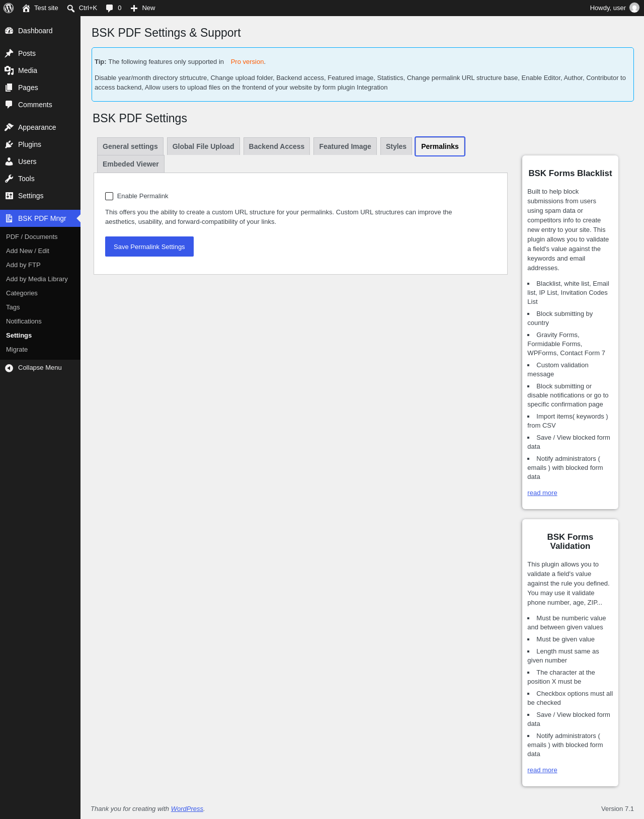This screenshot has width=644, height=819.
Task: Select the Backend Access tab
Action: coord(277,146)
